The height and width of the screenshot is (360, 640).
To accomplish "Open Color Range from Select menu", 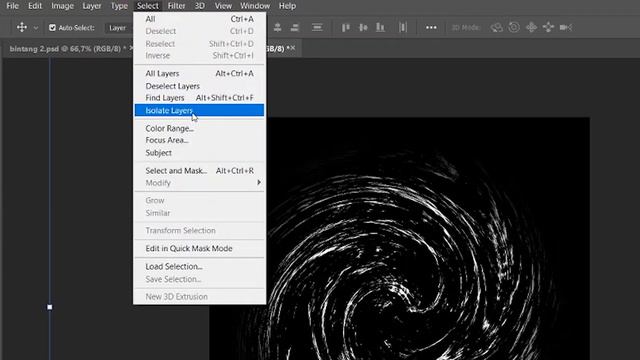I will tap(199, 128).
